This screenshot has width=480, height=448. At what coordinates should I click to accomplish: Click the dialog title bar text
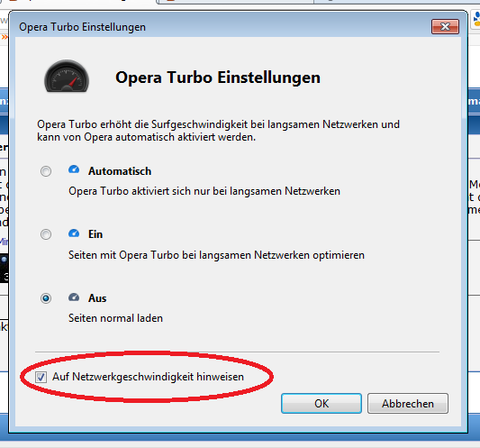point(82,27)
